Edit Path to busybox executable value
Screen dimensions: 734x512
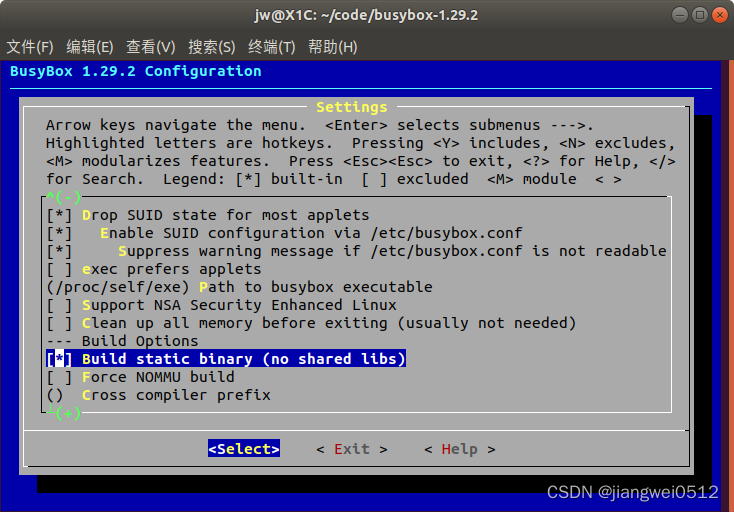click(x=239, y=287)
